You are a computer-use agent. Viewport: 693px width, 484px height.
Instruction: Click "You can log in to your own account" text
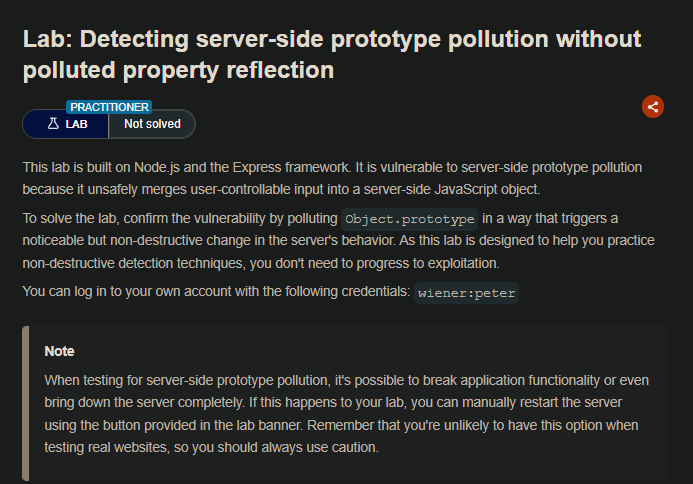(130, 292)
